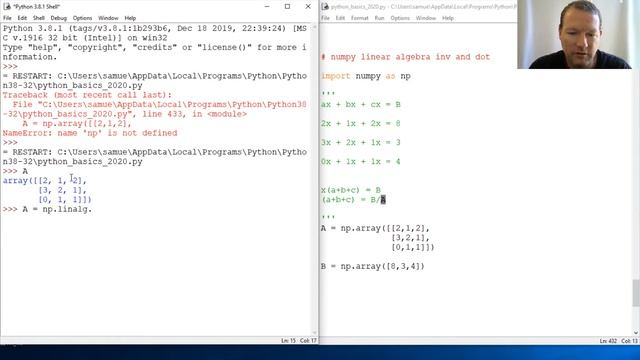Open Help menu in python_basics_2020.py editor
Image resolution: width=640 pixels, height=360 pixels.
448,18
